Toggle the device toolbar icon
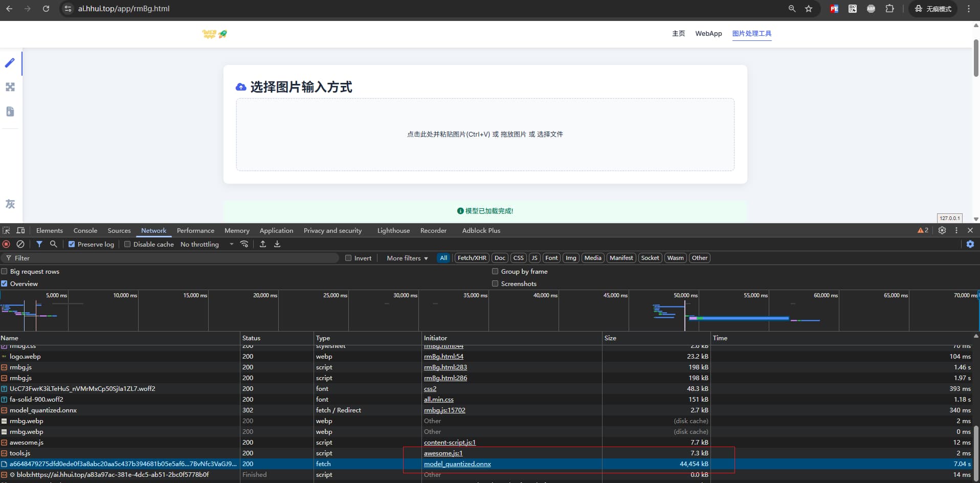Screen dimensions: 980x483 (20, 230)
